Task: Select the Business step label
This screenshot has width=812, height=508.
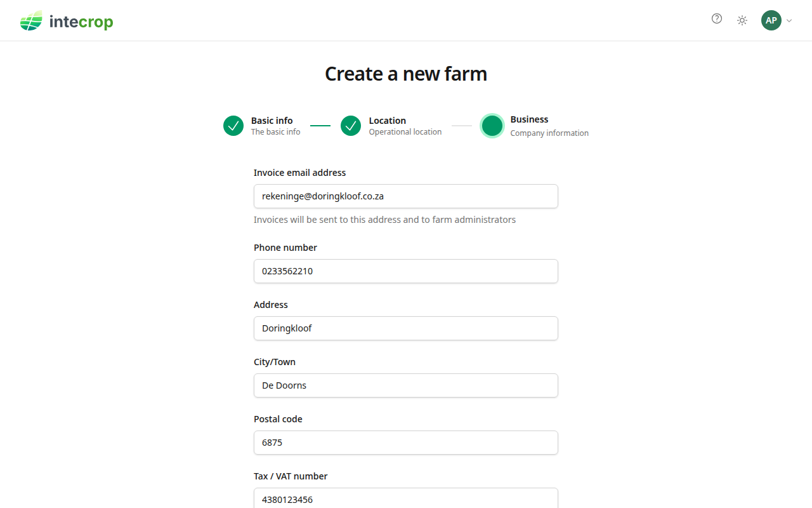Action: point(529,119)
